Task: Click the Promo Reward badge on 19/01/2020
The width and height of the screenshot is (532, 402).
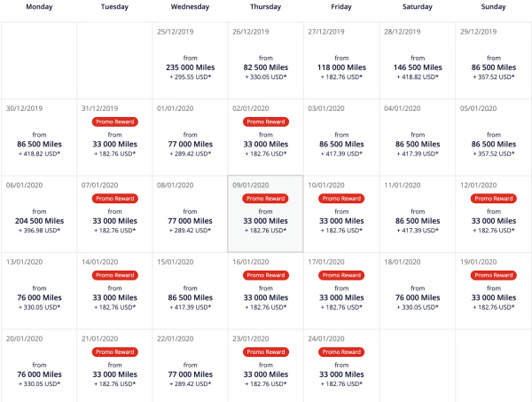Action: pos(493,275)
